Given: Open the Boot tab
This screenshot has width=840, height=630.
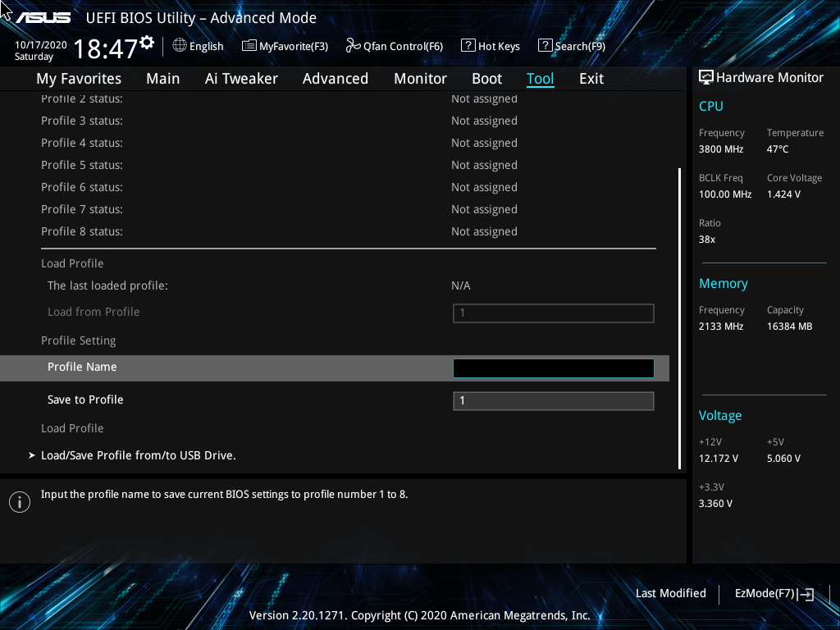Looking at the screenshot, I should pos(487,79).
